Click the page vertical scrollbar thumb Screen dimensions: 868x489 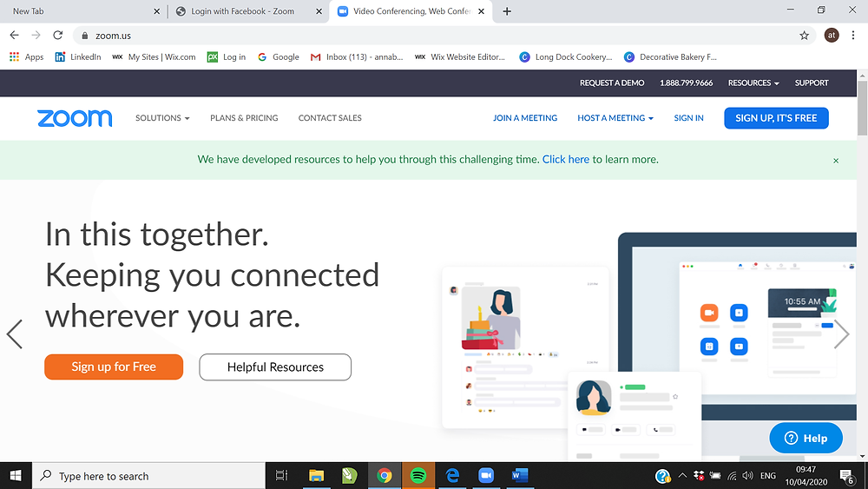point(862,108)
